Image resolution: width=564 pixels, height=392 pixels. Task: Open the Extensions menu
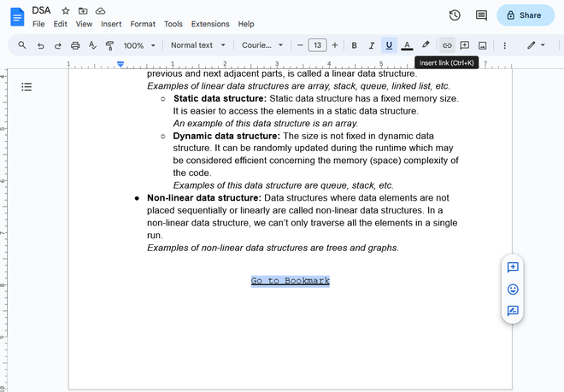pyautogui.click(x=210, y=24)
